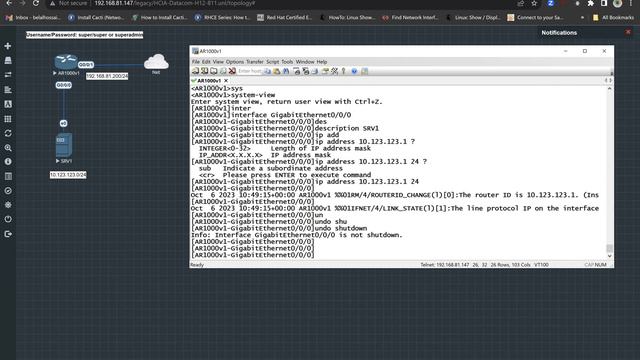Open the Status info icon in sidebar
This screenshot has width=640, height=360.
tap(8, 162)
